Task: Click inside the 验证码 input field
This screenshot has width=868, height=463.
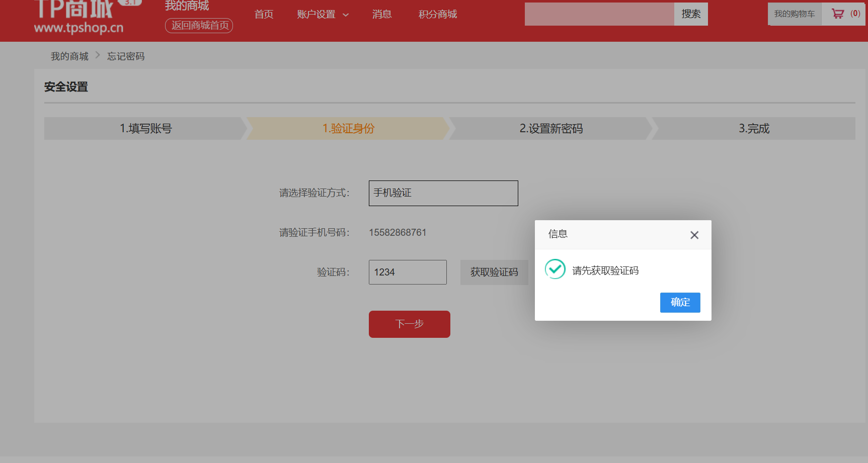Action: (407, 272)
